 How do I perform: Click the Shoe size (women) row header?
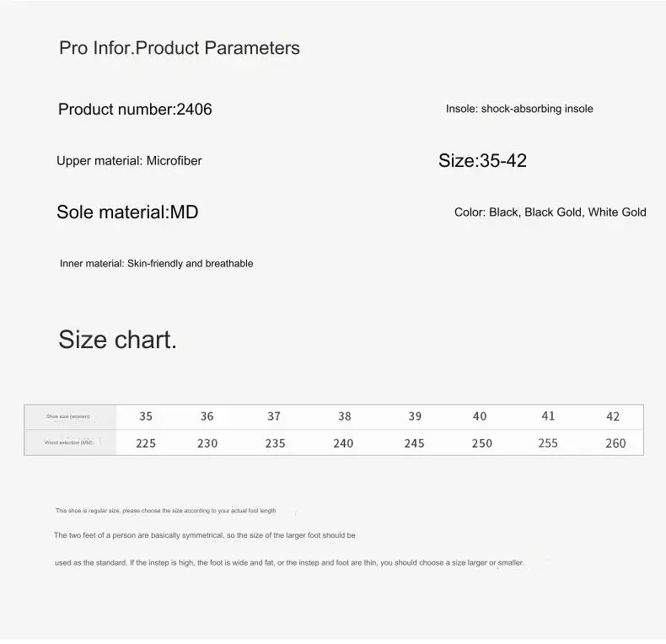pyautogui.click(x=70, y=416)
